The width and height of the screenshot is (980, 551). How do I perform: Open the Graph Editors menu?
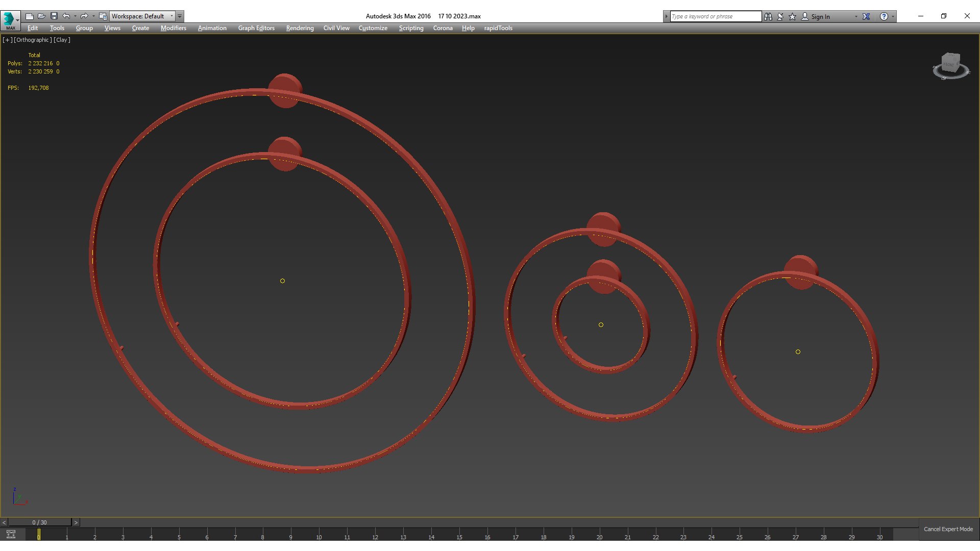[256, 28]
